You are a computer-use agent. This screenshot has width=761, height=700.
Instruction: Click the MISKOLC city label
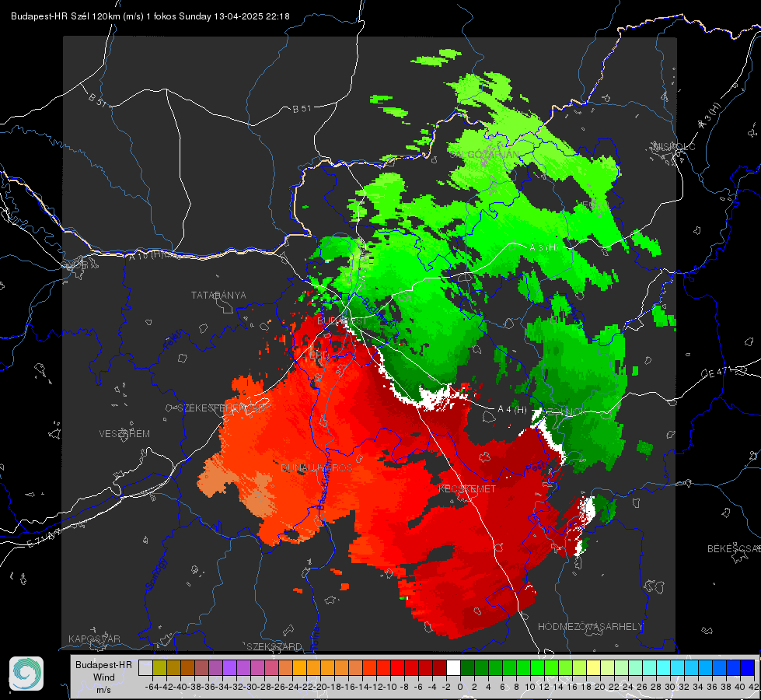674,147
